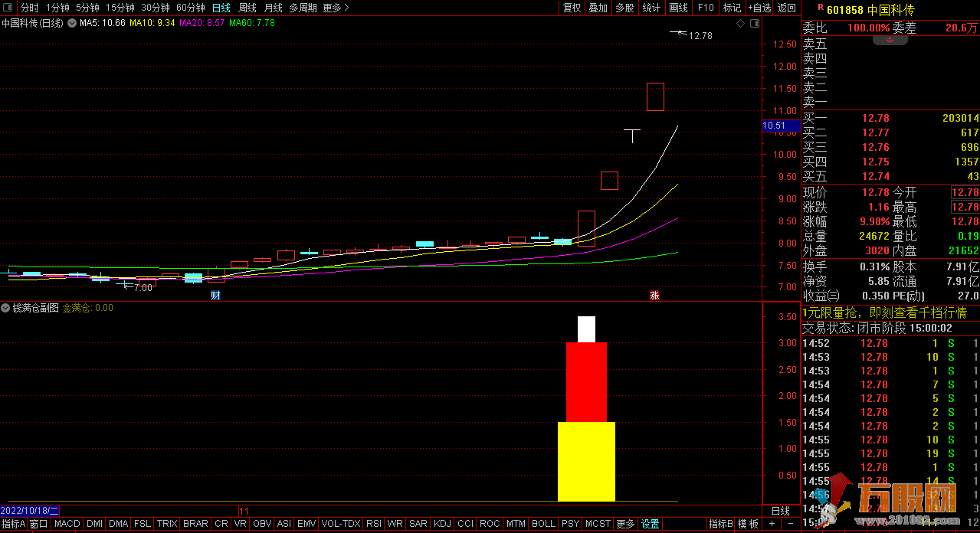Click the panel toggle icon before 分时
The image size is (980, 533).
click(x=7, y=8)
